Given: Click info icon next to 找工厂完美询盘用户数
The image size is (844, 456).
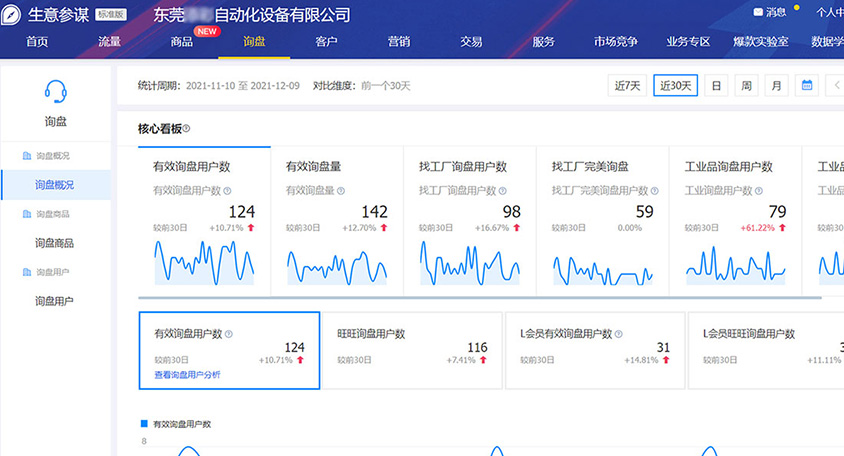Looking at the screenshot, I should pyautogui.click(x=655, y=191).
